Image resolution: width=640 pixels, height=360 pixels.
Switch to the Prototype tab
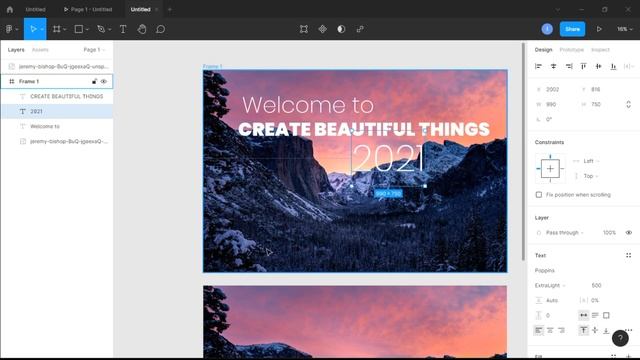click(x=571, y=50)
